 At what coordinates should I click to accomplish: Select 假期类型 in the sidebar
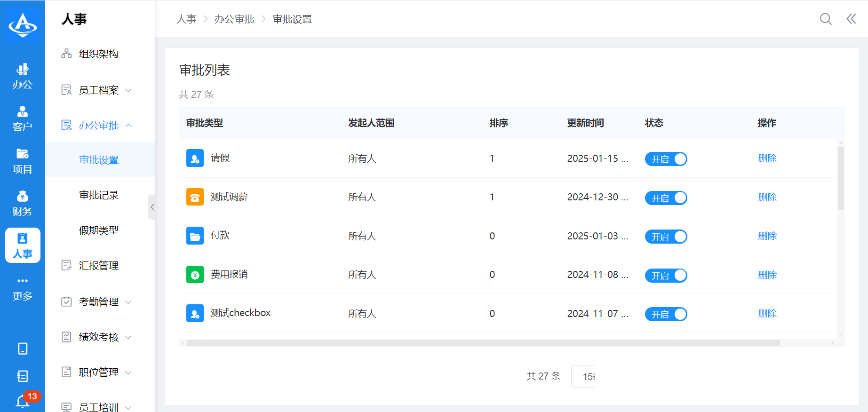(x=99, y=230)
